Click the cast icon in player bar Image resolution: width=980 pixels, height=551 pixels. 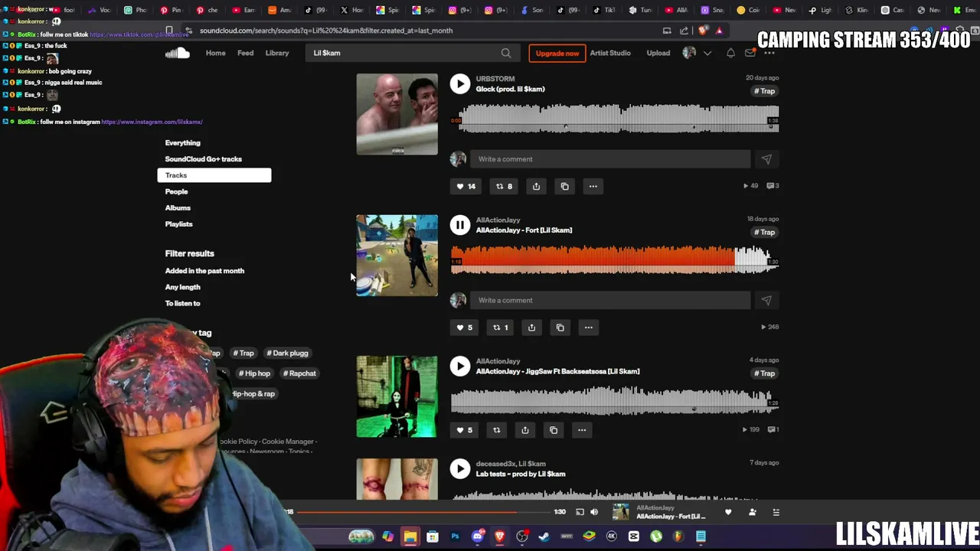(x=580, y=512)
